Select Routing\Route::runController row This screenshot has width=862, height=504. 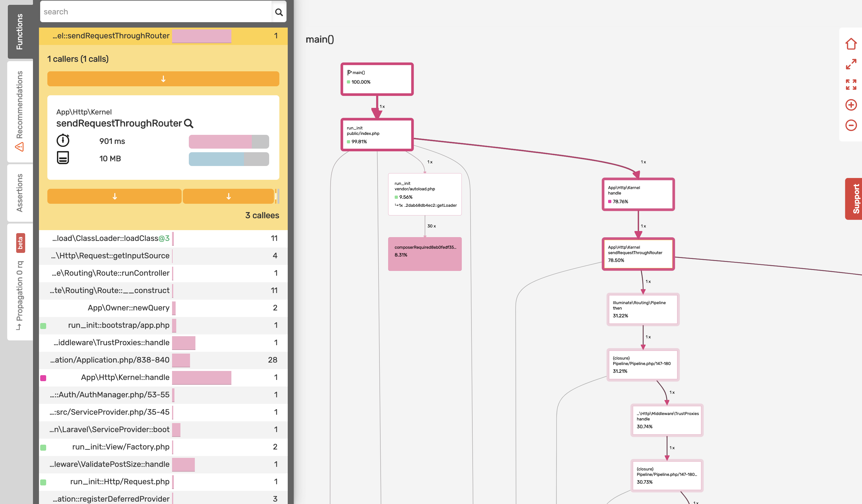[163, 274]
